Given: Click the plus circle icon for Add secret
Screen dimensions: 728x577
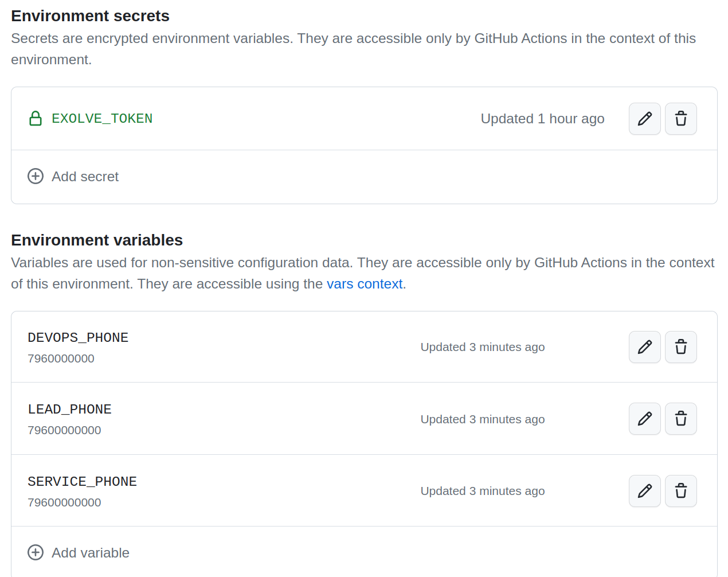Looking at the screenshot, I should [x=36, y=176].
